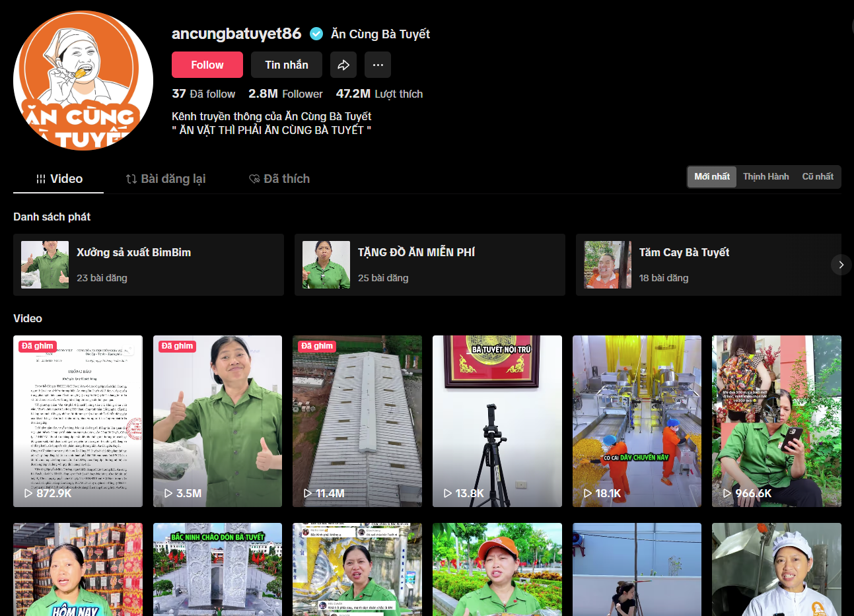View the 2.8M Follower list
The image size is (854, 616).
[x=285, y=94]
